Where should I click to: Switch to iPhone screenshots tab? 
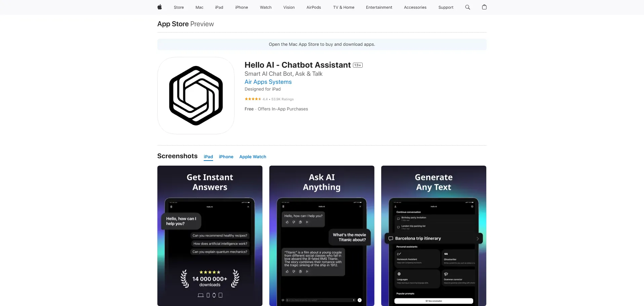226,157
